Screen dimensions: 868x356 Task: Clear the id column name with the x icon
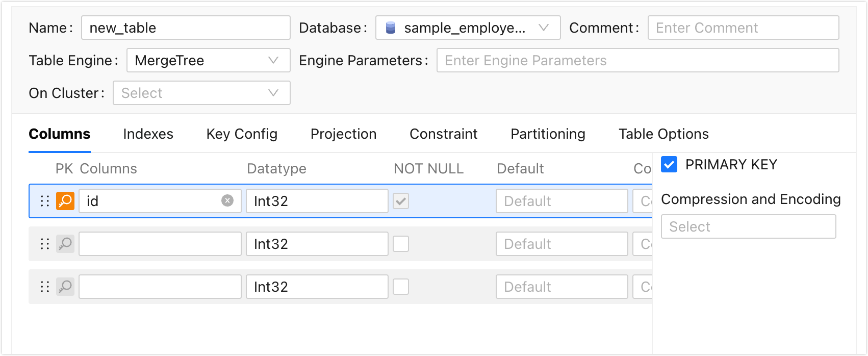click(x=227, y=201)
